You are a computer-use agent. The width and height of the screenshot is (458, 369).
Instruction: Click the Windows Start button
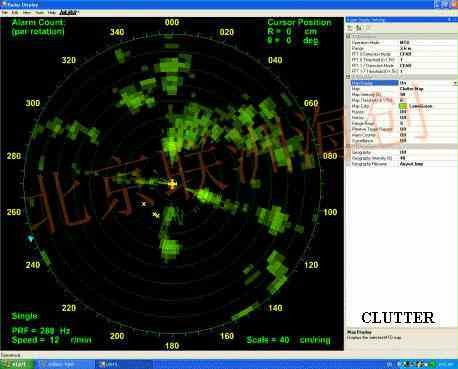17,364
